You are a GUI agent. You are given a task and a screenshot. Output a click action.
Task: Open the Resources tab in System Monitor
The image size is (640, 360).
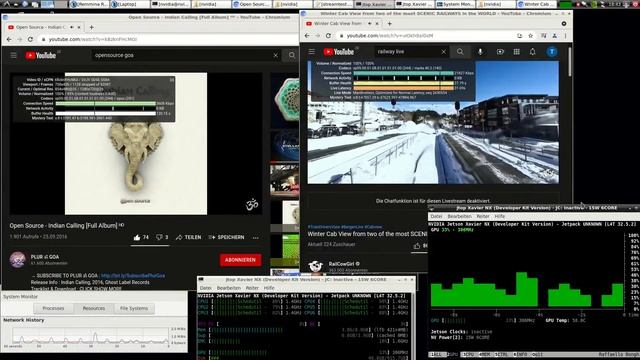point(94,308)
